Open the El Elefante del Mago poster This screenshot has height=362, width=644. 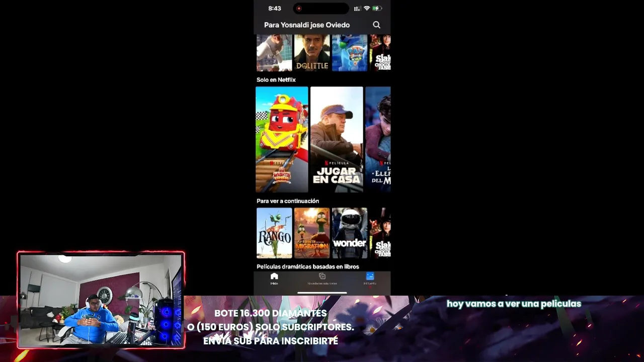tap(378, 139)
